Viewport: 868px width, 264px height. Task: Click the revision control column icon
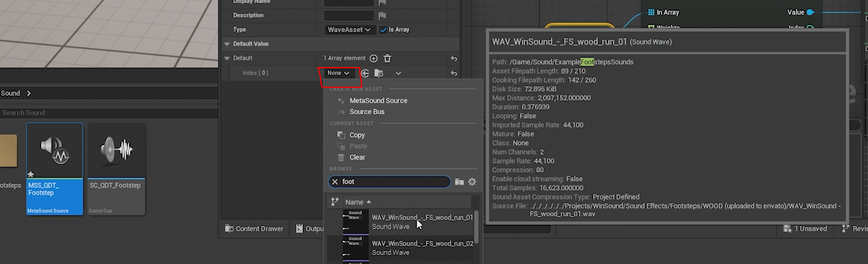tap(335, 202)
